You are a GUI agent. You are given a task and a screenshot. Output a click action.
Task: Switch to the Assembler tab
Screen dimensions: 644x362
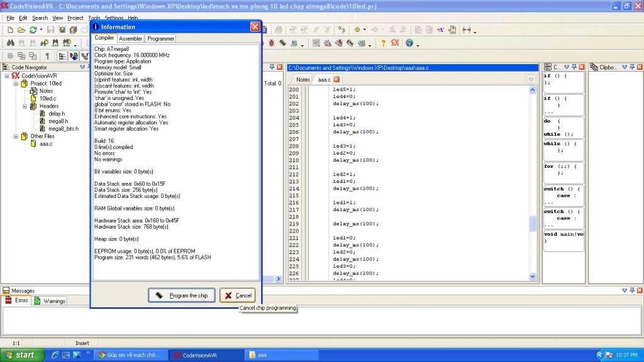130,38
